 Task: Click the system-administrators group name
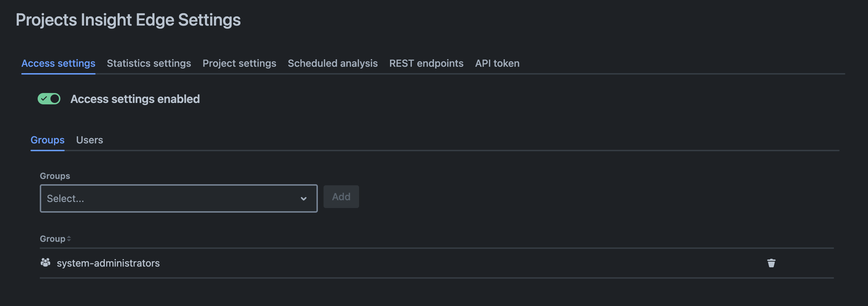pyautogui.click(x=108, y=263)
